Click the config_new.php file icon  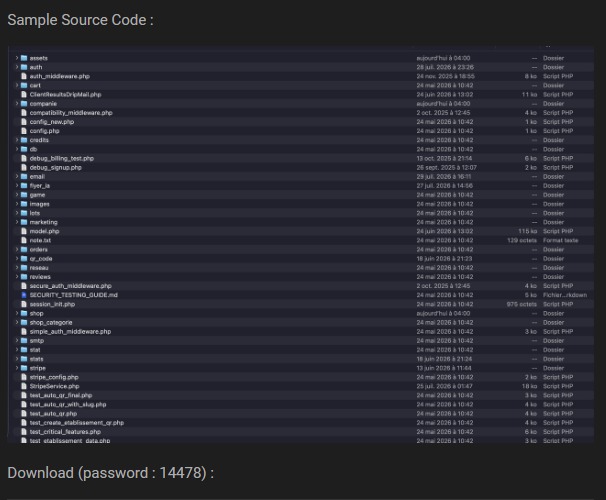pos(24,122)
